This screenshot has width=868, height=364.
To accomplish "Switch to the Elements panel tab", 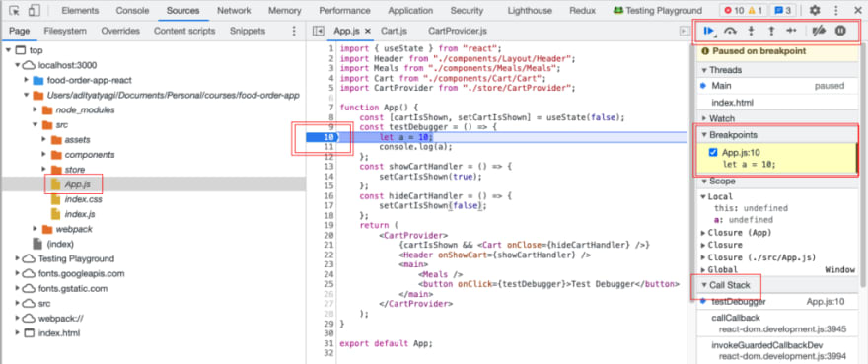I will click(80, 10).
